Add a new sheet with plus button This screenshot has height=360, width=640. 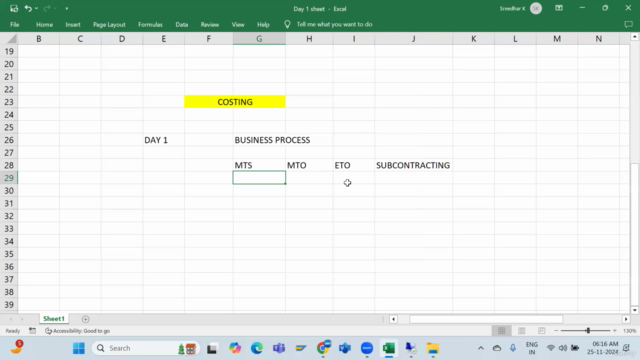[x=85, y=319]
